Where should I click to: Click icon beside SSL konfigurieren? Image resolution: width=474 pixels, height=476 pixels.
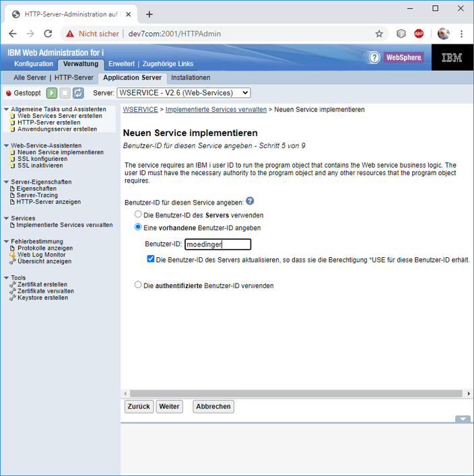[x=12, y=159]
